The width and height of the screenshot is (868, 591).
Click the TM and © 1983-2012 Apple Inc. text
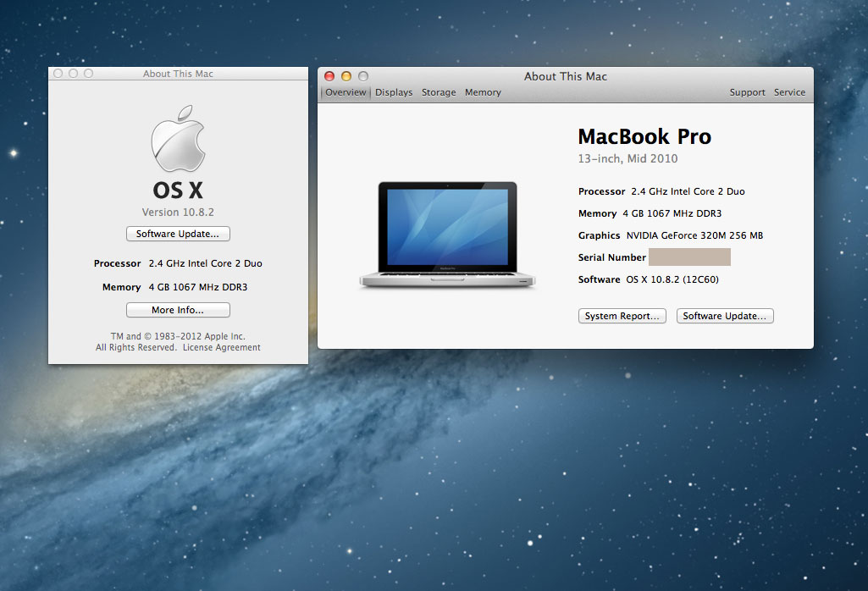click(178, 336)
